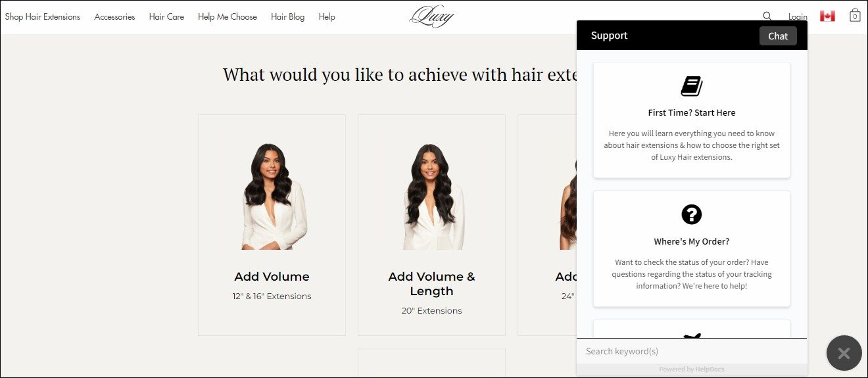Focus the Search keyword(s) field
This screenshot has width=868, height=378.
pyautogui.click(x=692, y=351)
